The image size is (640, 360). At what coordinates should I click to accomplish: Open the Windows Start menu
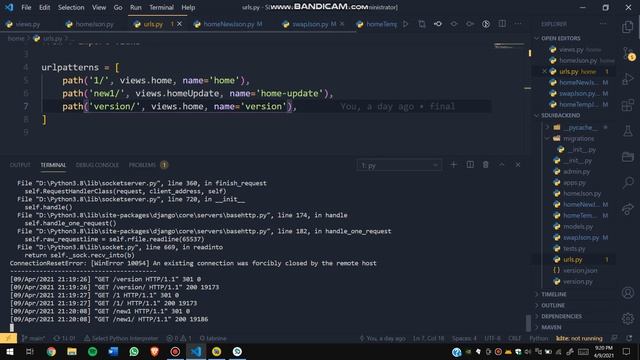(9, 351)
